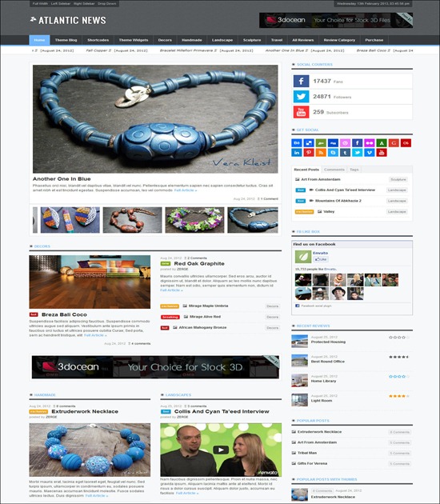Click the 3docean banner in the header
This screenshot has height=504, width=440.
click(336, 20)
